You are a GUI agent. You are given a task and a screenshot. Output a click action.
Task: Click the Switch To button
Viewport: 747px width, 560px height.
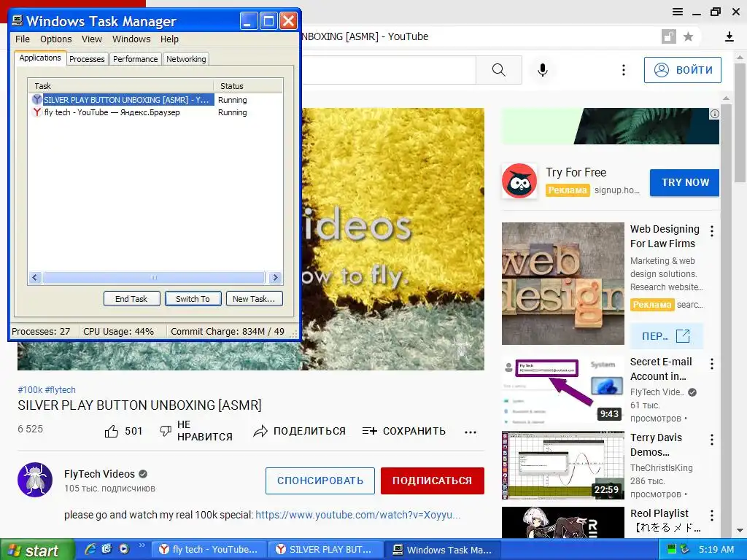pyautogui.click(x=193, y=299)
